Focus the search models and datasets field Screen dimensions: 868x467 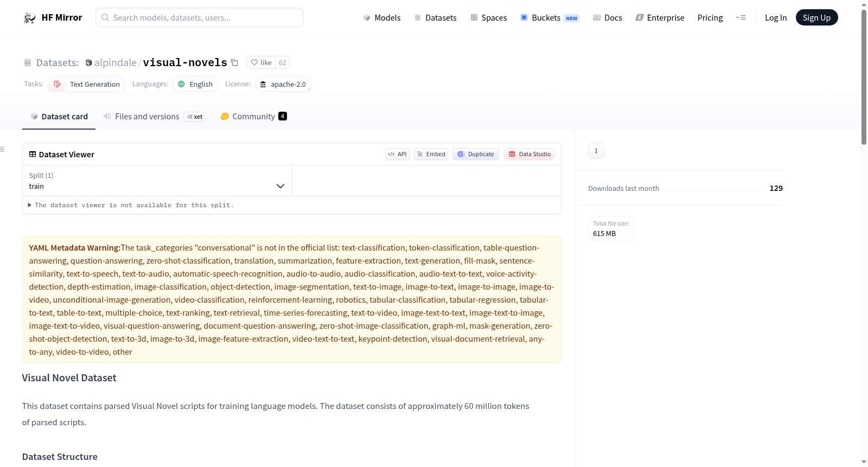point(200,17)
